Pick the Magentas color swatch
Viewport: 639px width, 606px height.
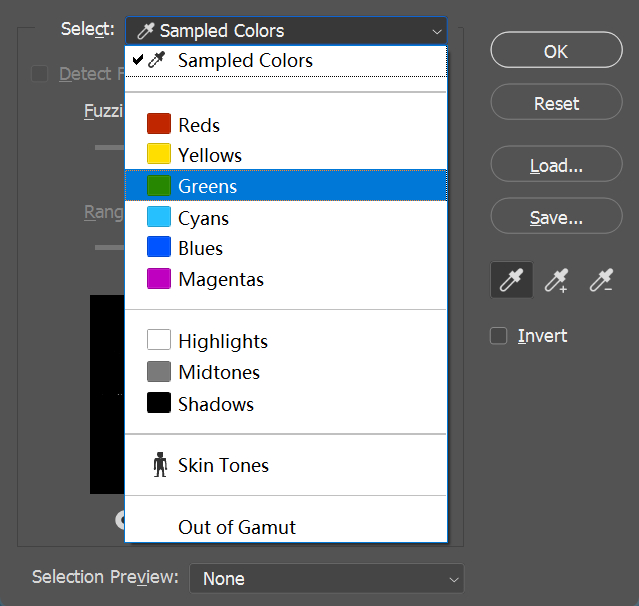point(159,279)
